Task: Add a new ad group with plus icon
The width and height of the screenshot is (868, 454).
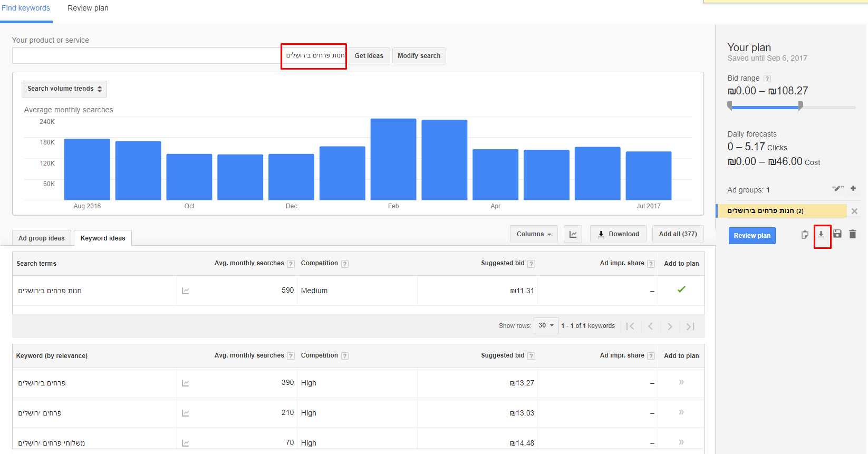Action: pyautogui.click(x=853, y=188)
